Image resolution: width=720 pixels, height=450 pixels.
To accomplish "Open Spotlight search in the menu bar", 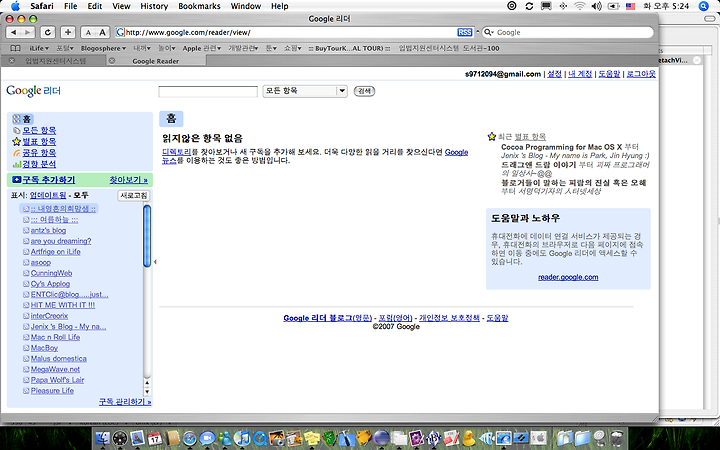I will (x=704, y=6).
